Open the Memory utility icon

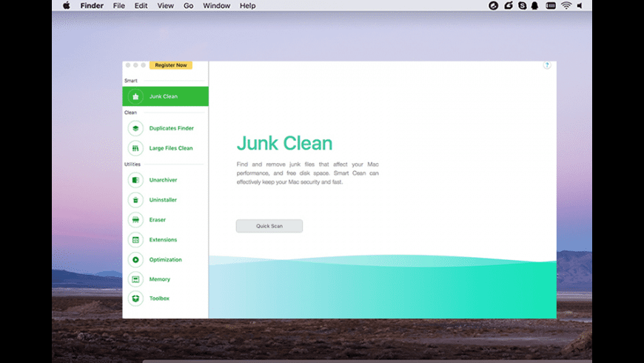click(x=135, y=279)
